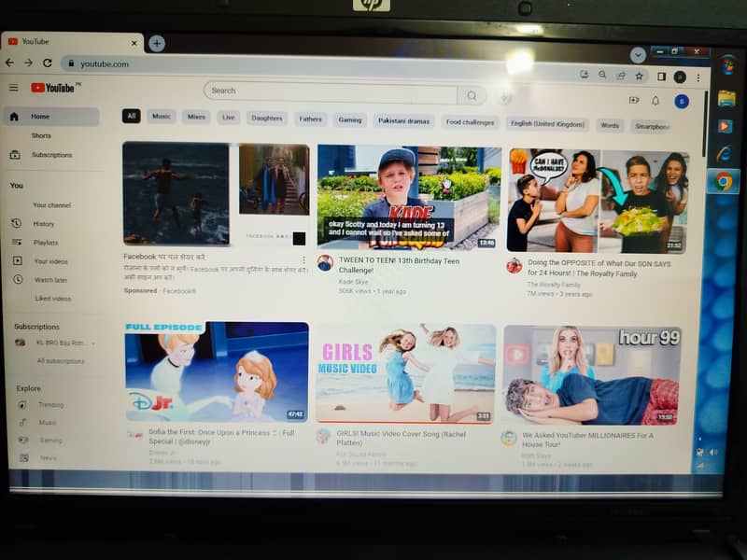Viewport: 747px width, 560px height.
Task: Open Trending under Explore
Action: (50, 405)
